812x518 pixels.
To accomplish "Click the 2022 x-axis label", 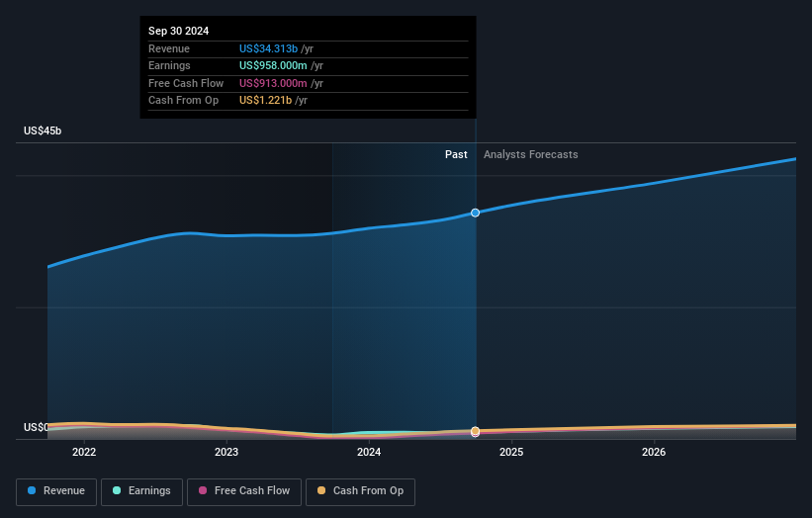I will [84, 452].
